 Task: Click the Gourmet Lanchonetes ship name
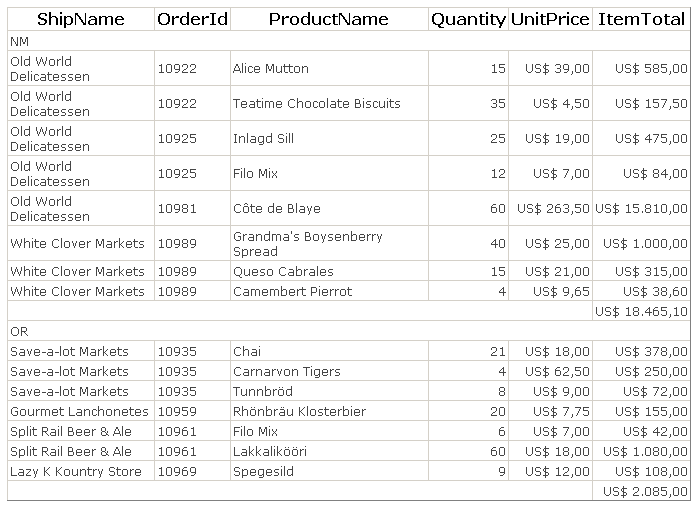click(81, 411)
